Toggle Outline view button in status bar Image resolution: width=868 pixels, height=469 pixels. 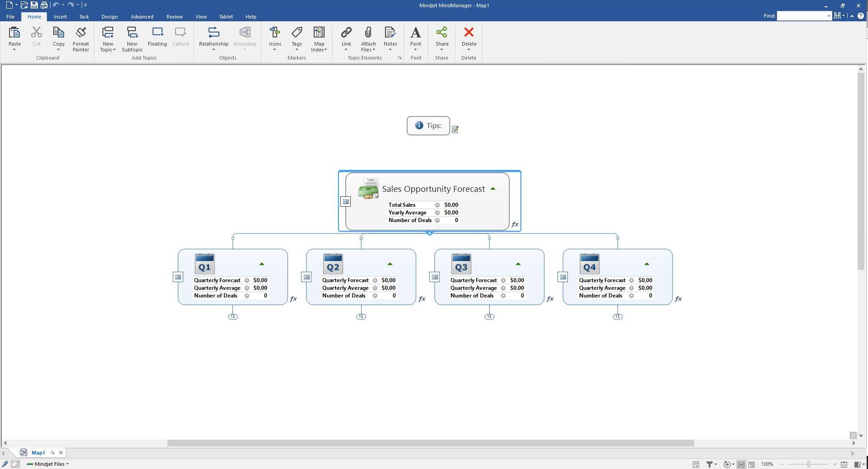pyautogui.click(x=752, y=464)
